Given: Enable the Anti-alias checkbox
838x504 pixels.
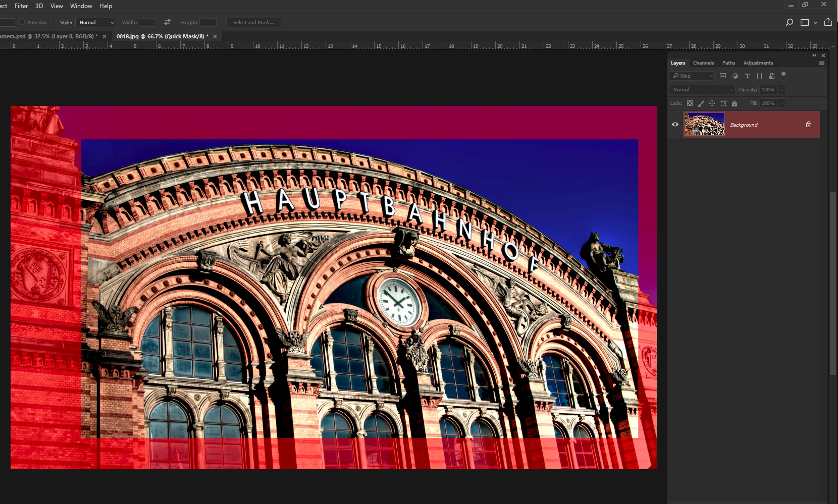Looking at the screenshot, I should [x=22, y=22].
